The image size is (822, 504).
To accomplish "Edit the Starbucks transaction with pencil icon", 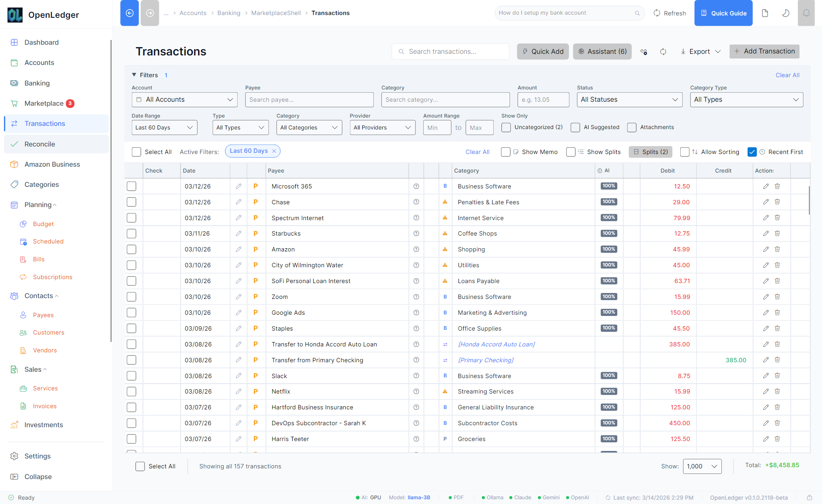I will 766,234.
